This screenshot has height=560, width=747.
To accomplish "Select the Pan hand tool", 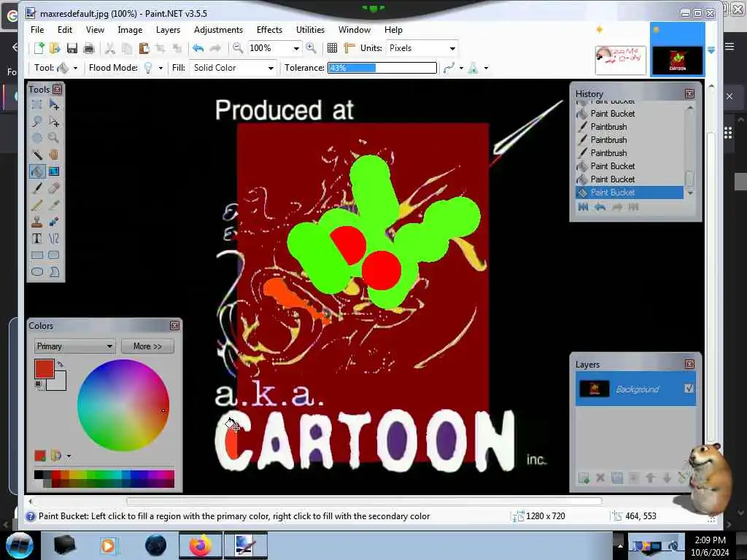I will (x=54, y=155).
